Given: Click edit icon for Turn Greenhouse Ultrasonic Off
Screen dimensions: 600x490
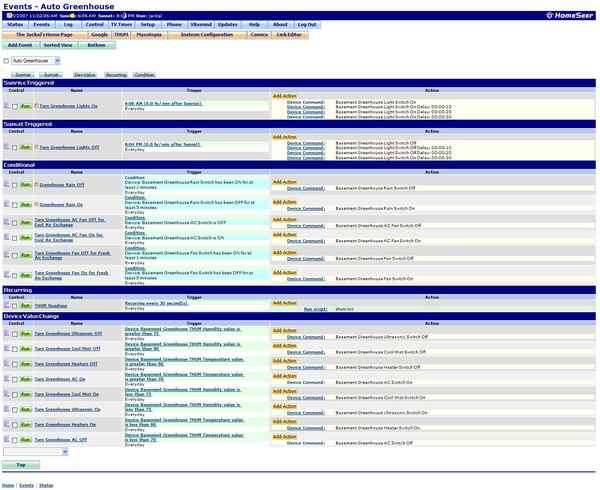Looking at the screenshot, I should click(x=7, y=333).
